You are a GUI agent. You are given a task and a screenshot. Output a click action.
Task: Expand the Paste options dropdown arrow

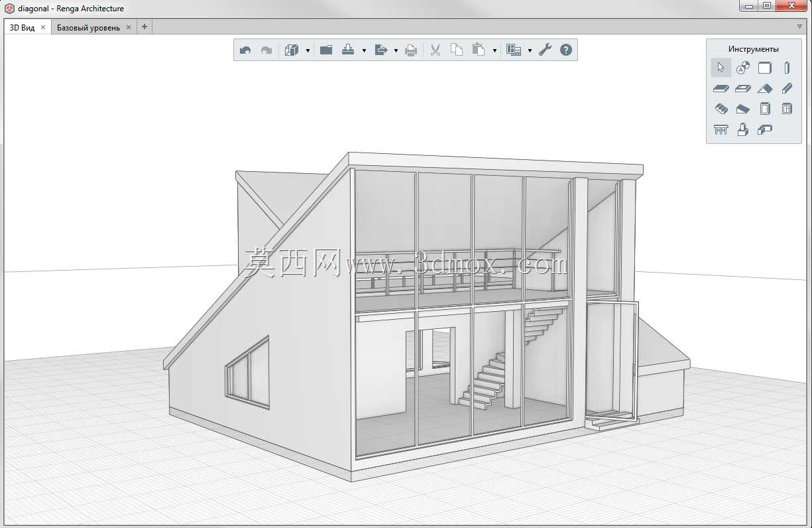pos(494,50)
